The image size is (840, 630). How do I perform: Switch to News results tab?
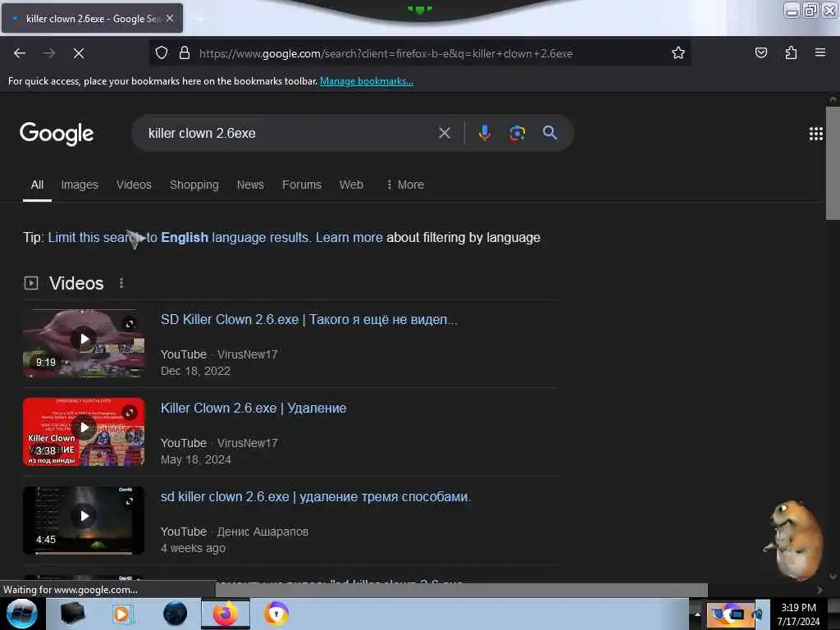tap(250, 185)
